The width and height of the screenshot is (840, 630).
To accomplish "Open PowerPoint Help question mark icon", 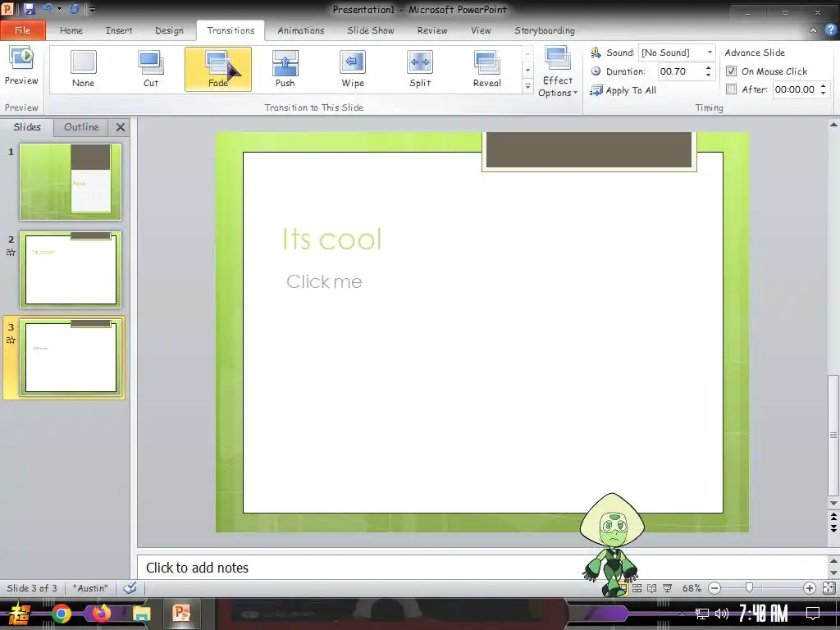I will pos(831,30).
